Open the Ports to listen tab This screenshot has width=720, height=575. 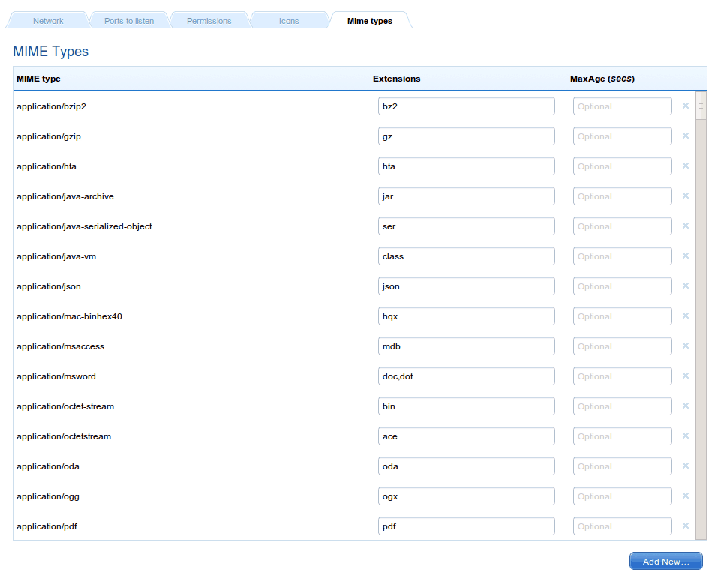(x=129, y=20)
